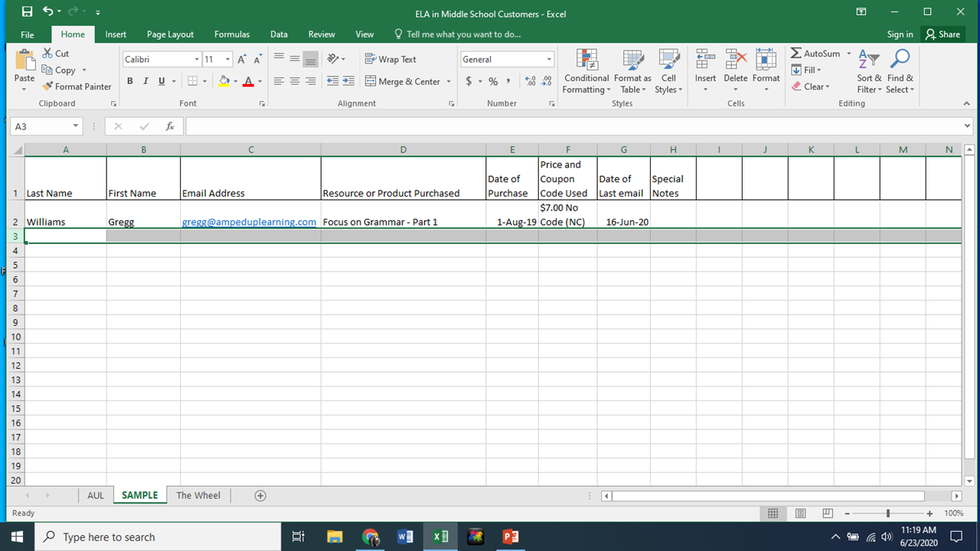Activate the Format Painter

77,86
